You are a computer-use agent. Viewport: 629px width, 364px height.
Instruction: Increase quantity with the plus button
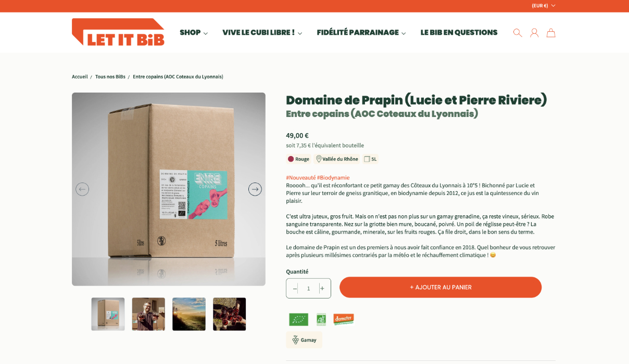coord(322,288)
